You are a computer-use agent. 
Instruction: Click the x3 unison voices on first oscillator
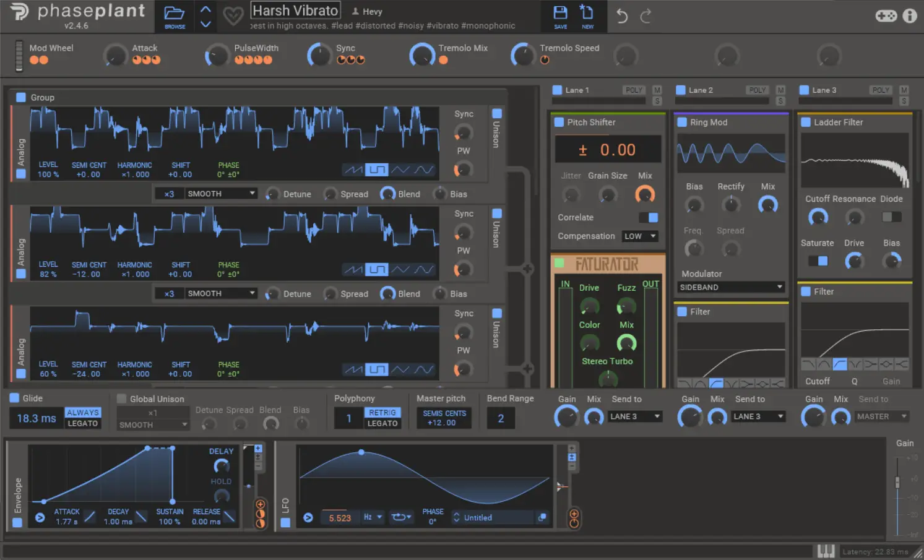(169, 194)
